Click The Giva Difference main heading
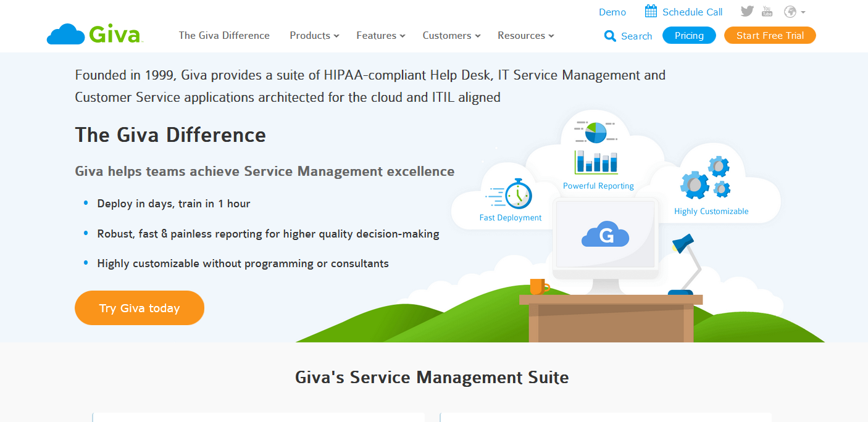The width and height of the screenshot is (868, 422). click(x=170, y=135)
